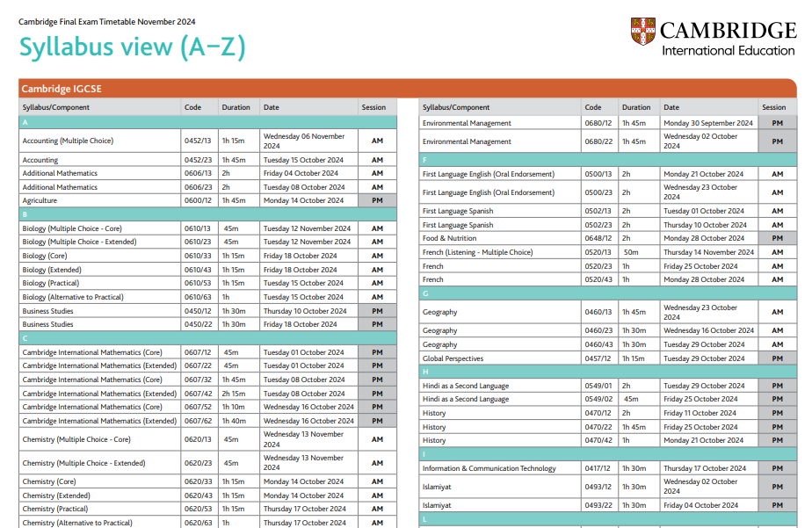
Task: Click duration '45m' for code 0549/02
Action: coord(631,399)
